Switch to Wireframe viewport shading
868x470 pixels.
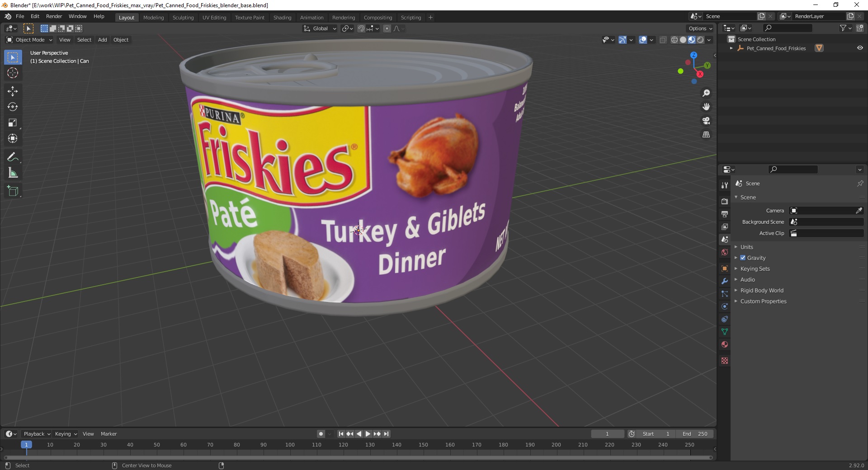point(675,40)
